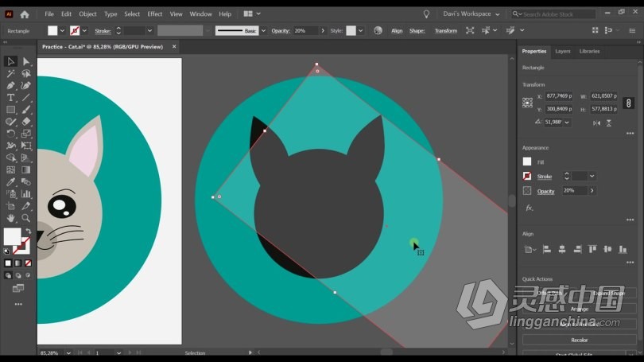Select the Gradient tool
This screenshot has height=362, width=644.
tap(26, 169)
